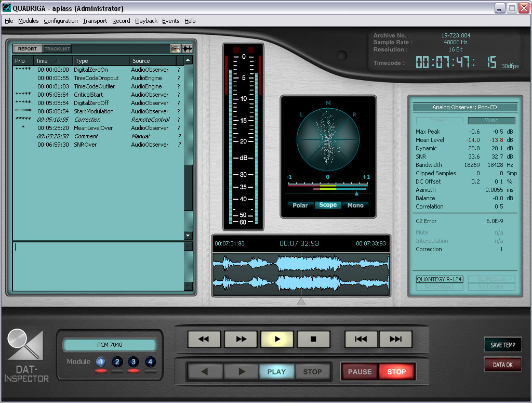Open the Transport menu
The width and height of the screenshot is (532, 403).
(95, 21)
